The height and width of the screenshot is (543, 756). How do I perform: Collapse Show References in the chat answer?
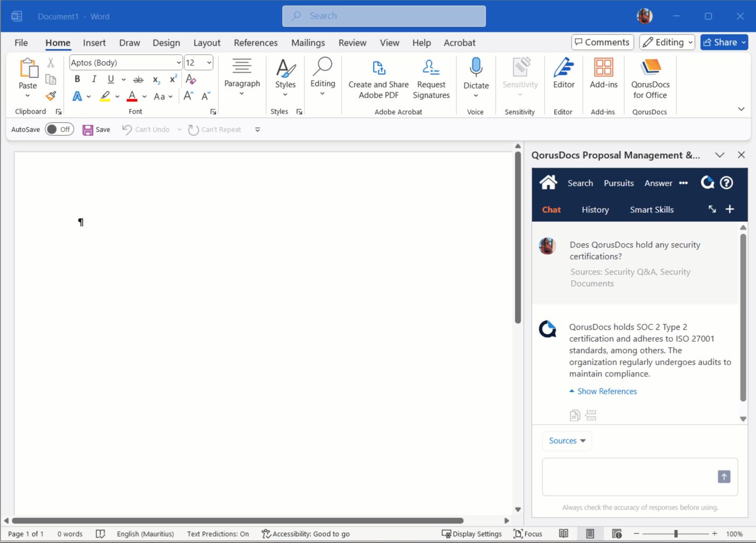pos(603,391)
